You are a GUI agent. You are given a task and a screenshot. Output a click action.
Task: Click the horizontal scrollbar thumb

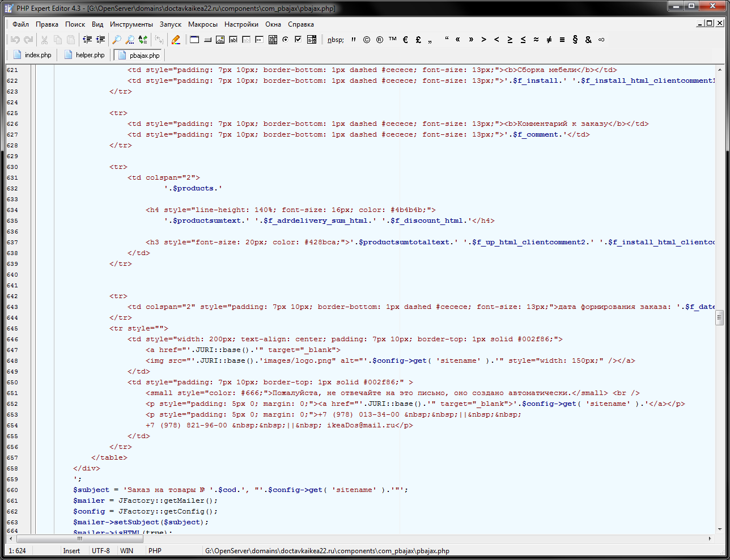pos(79,538)
